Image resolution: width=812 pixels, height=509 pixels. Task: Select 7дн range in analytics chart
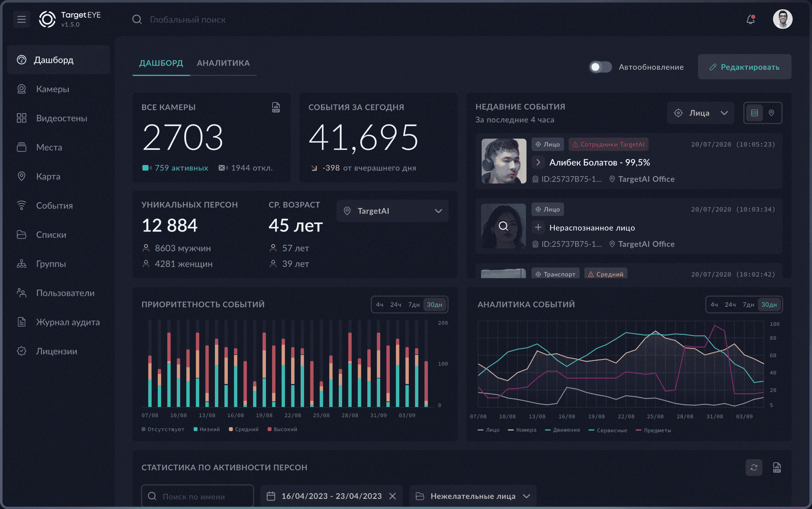(748, 305)
